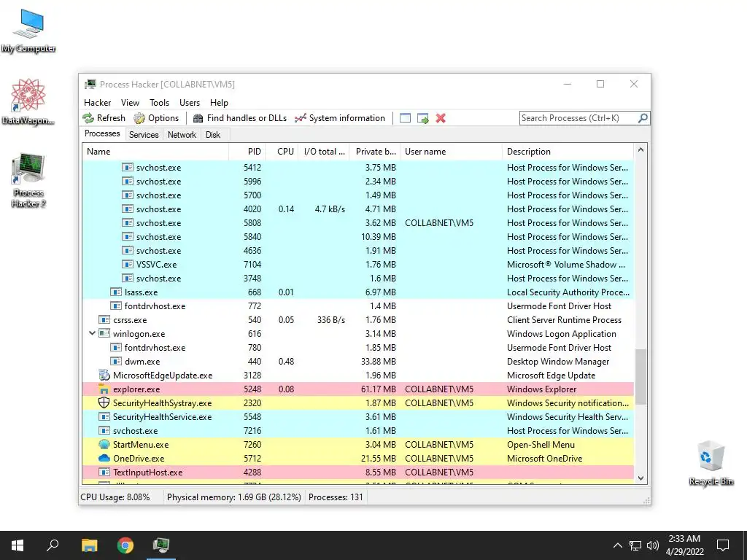Sort by the CPU column header
This screenshot has height=560, width=747.
pyautogui.click(x=282, y=152)
